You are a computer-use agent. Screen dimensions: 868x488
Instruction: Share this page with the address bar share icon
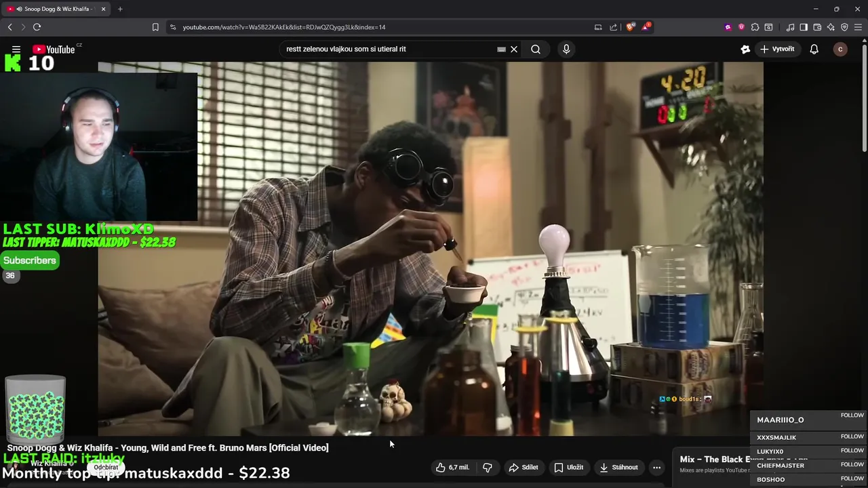pyautogui.click(x=614, y=27)
